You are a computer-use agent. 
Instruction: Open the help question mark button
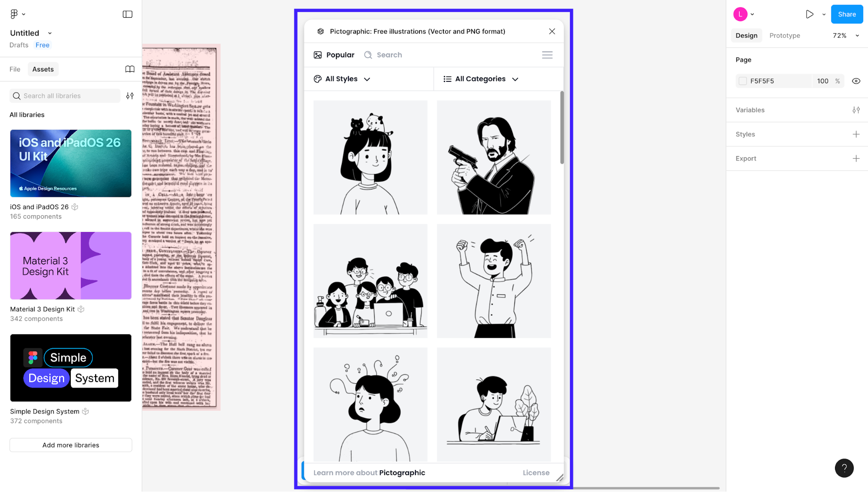click(x=844, y=468)
